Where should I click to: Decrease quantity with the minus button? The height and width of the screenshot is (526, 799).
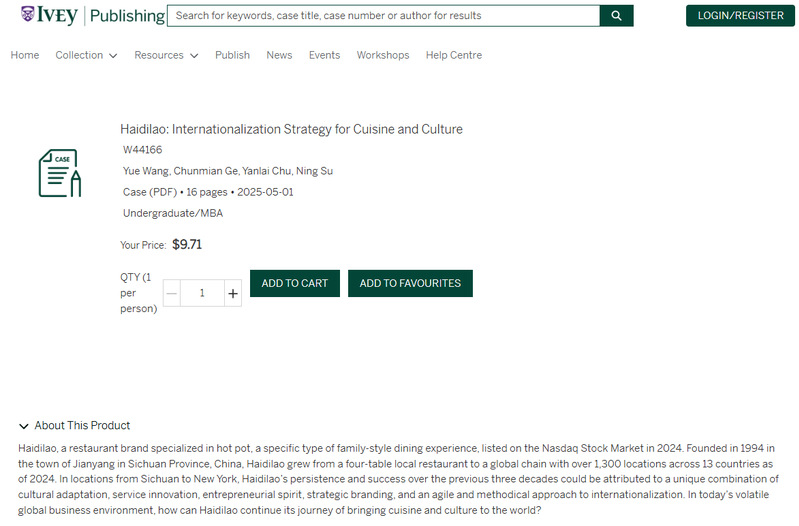pos(172,293)
